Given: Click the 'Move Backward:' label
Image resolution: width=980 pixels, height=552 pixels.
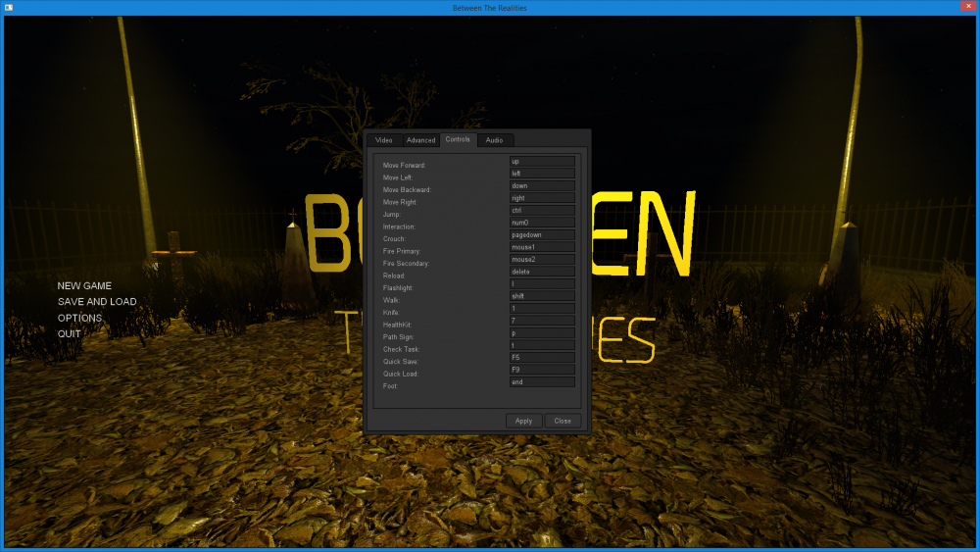Looking at the screenshot, I should (x=407, y=189).
